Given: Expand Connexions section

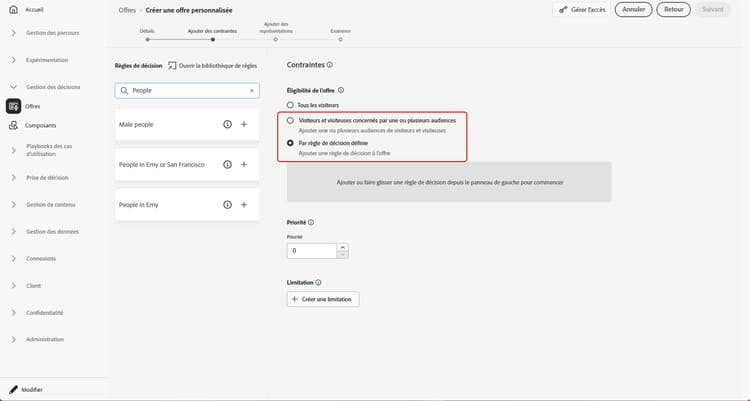Looking at the screenshot, I should tap(13, 258).
